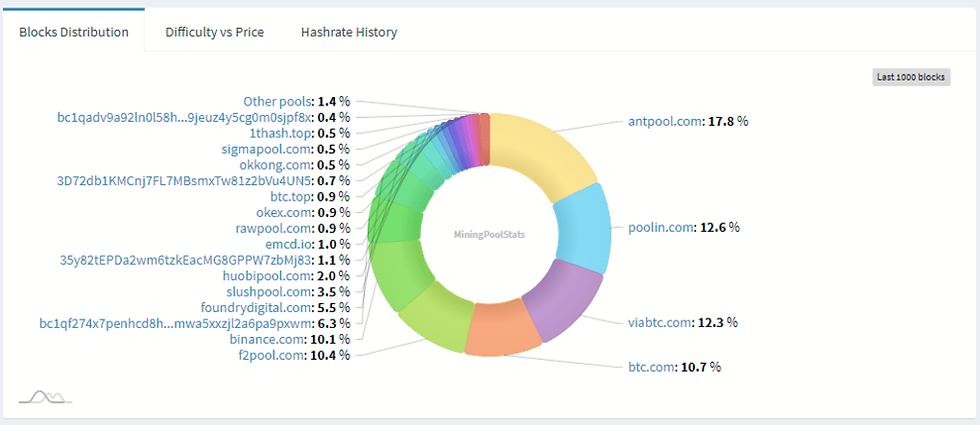
Task: Open the f2pool.com link
Action: pos(273,355)
